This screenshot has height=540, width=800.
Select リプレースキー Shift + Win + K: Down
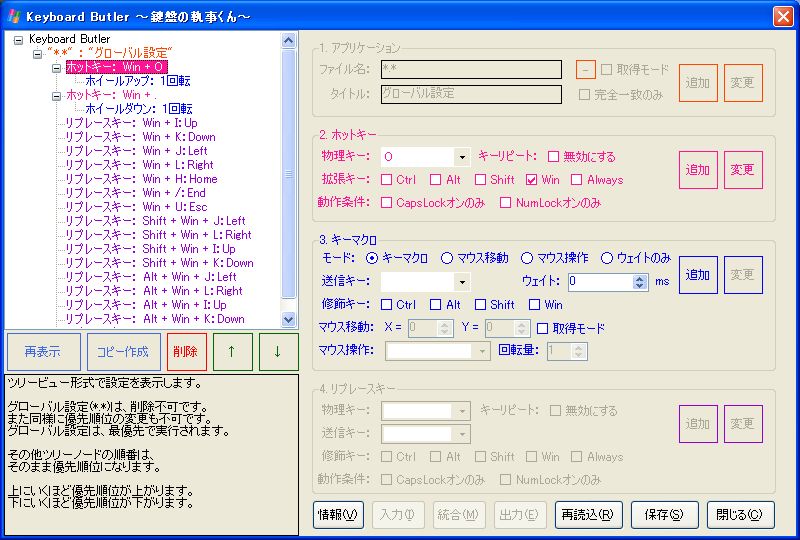(159, 263)
